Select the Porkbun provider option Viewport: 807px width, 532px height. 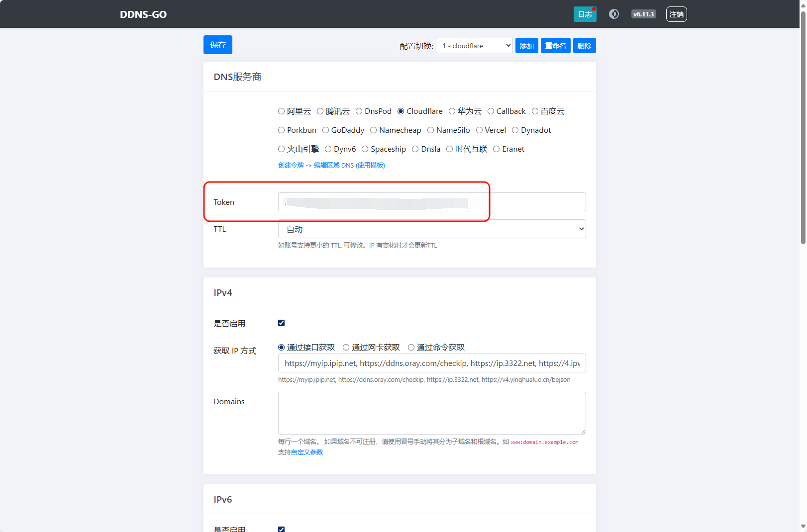(x=282, y=130)
